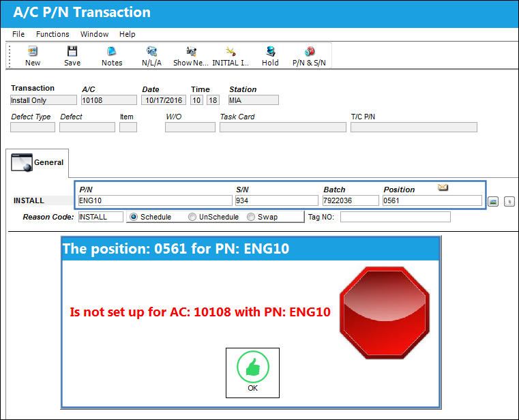The width and height of the screenshot is (519, 420).
Task: Click the empty Defect Type field
Action: pos(33,127)
